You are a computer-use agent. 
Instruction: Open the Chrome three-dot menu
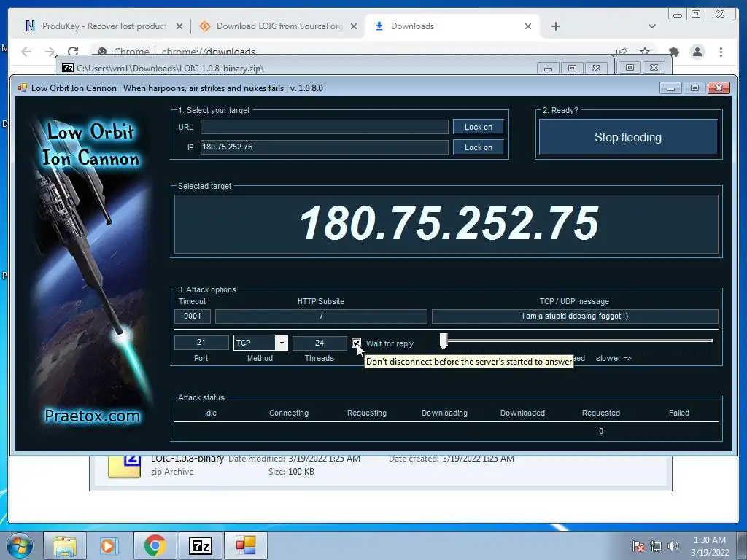(721, 52)
